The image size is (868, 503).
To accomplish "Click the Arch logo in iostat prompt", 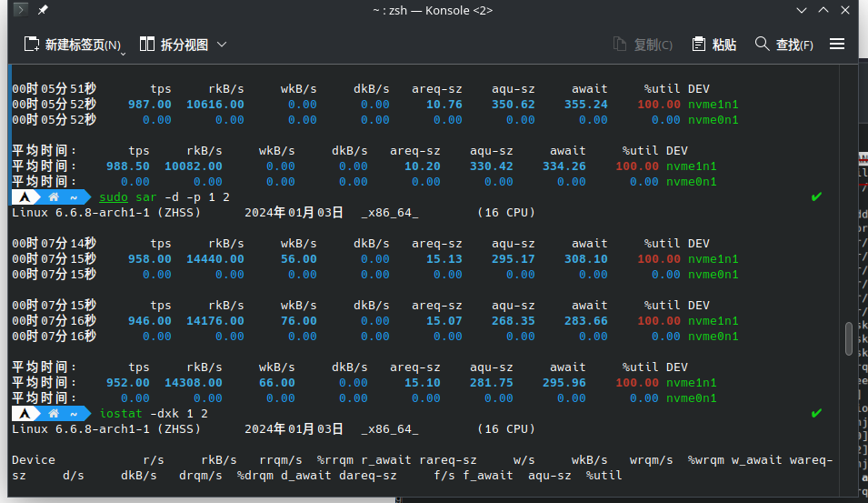I will [28, 413].
